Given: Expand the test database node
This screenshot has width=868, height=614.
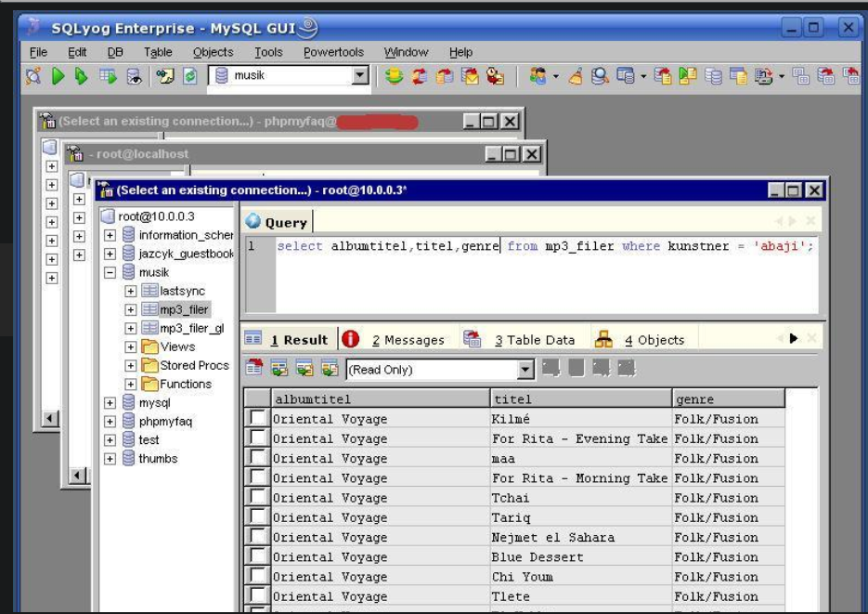Looking at the screenshot, I should coord(110,440).
